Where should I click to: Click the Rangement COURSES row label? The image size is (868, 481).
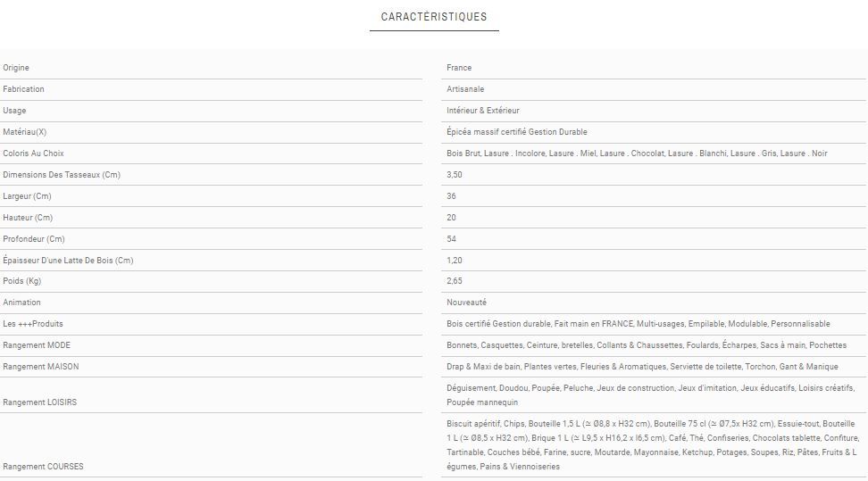pos(43,467)
